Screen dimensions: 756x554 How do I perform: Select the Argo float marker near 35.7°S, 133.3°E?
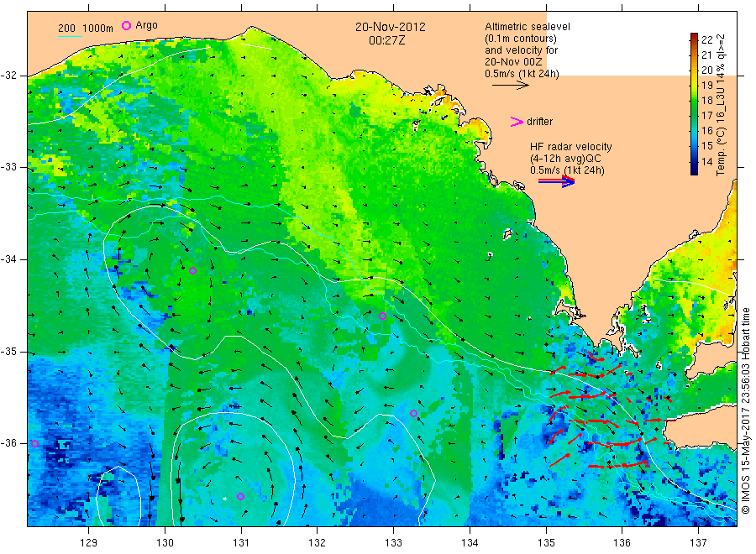click(x=413, y=413)
